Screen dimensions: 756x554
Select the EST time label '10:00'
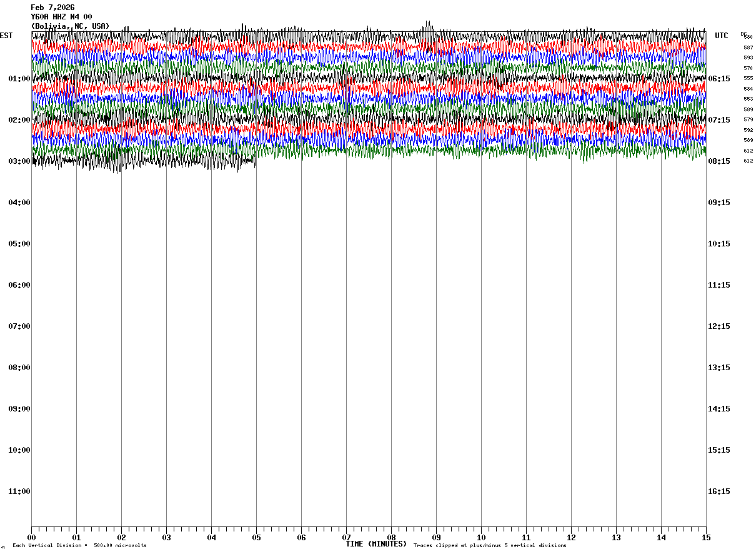(19, 450)
